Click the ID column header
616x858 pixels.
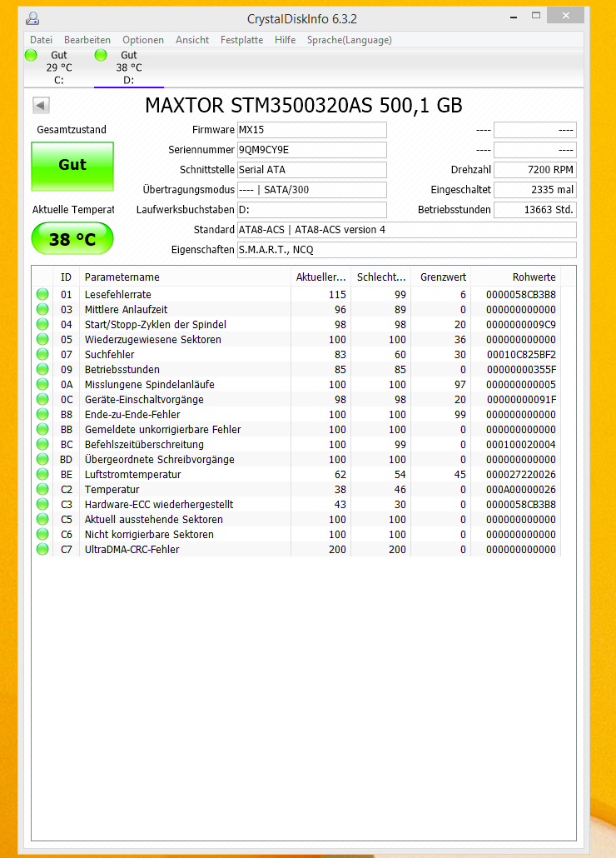click(66, 277)
